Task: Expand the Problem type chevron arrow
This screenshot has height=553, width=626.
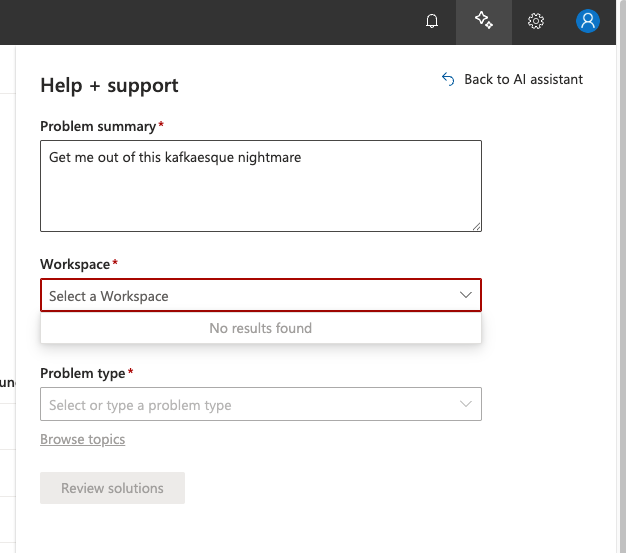Action: (x=465, y=405)
